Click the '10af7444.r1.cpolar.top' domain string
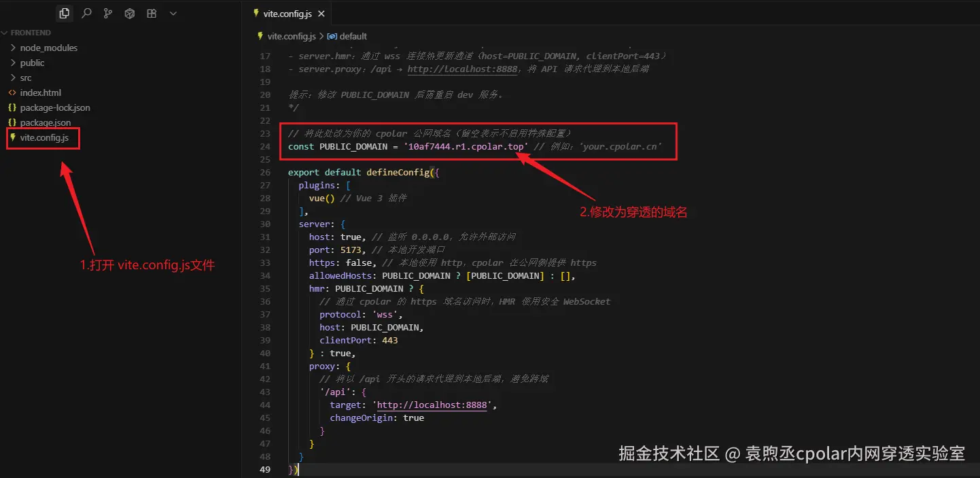980x478 pixels. (x=466, y=146)
